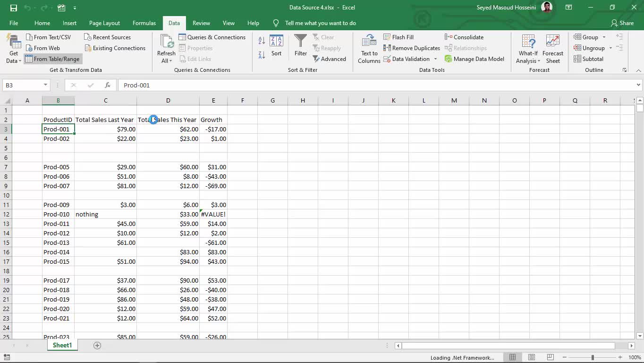Select Normal view button in status bar
Image resolution: width=644 pixels, height=363 pixels.
(513, 357)
